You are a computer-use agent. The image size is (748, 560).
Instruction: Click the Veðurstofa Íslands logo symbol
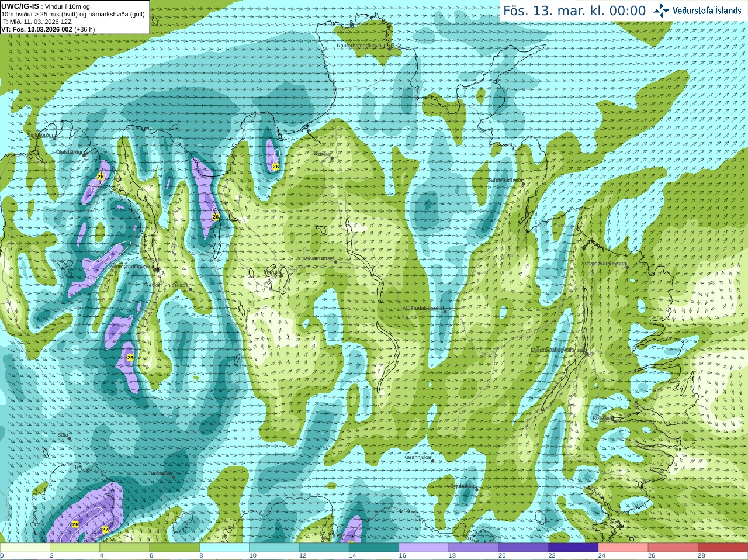point(662,11)
